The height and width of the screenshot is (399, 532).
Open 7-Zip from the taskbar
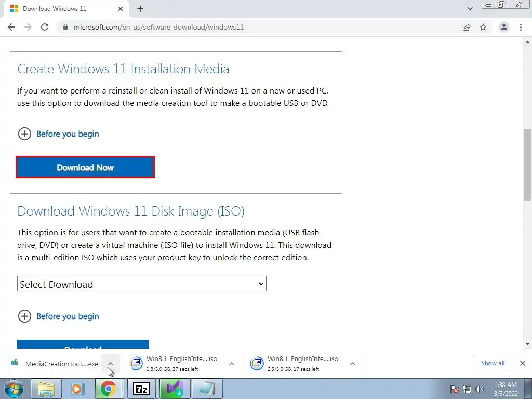coord(141,389)
